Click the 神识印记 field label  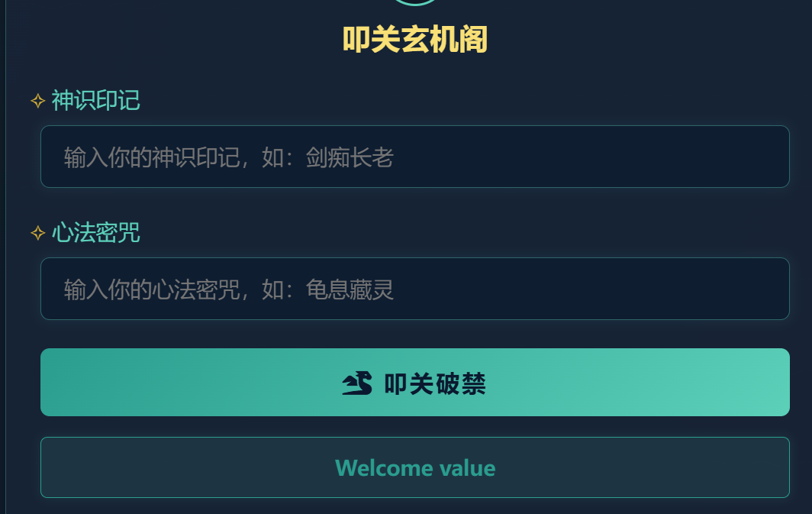click(x=95, y=101)
